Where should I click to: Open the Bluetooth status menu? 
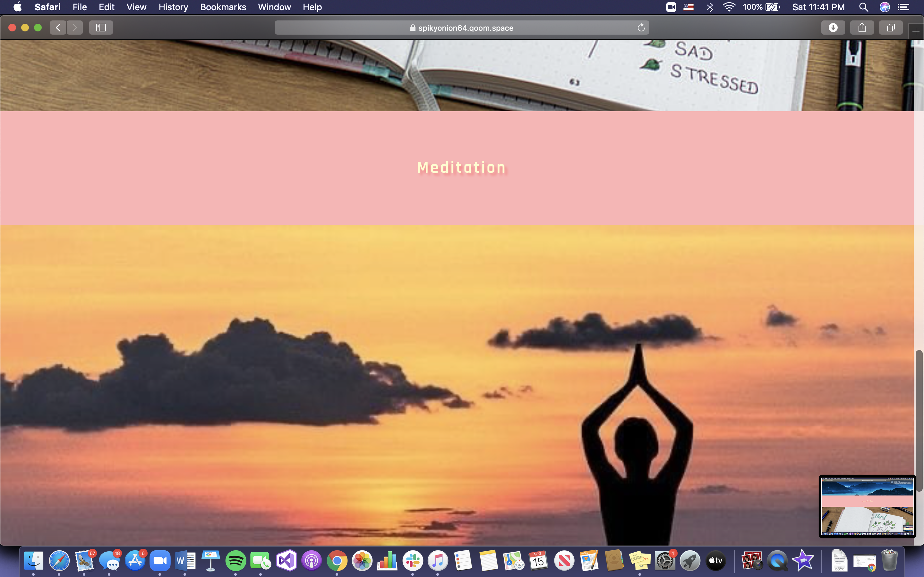[709, 7]
